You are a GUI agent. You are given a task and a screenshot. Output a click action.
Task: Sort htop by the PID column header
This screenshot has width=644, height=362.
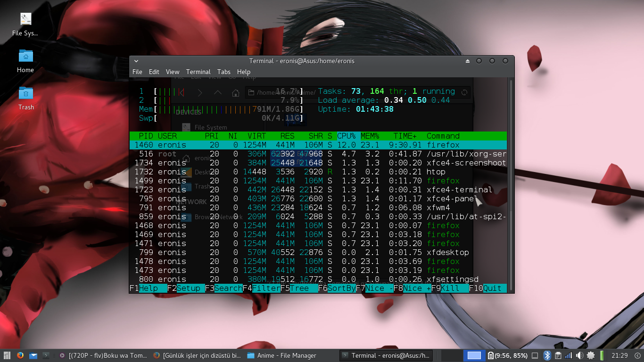(146, 136)
